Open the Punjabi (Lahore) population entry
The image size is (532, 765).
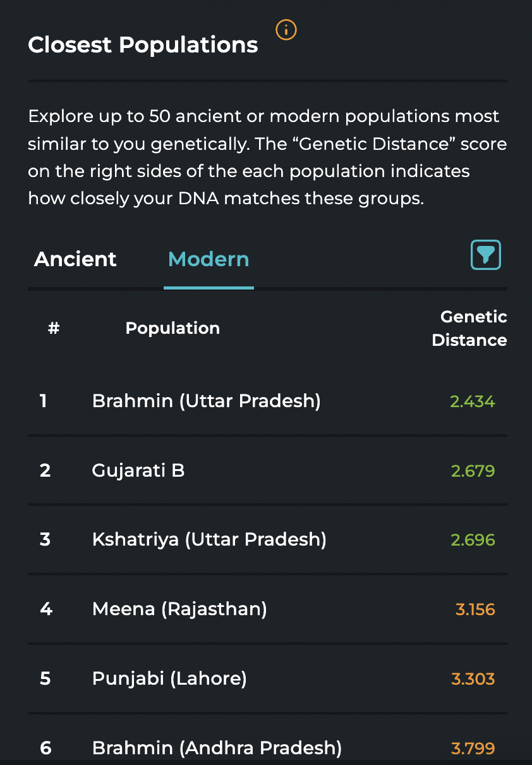[x=169, y=679]
